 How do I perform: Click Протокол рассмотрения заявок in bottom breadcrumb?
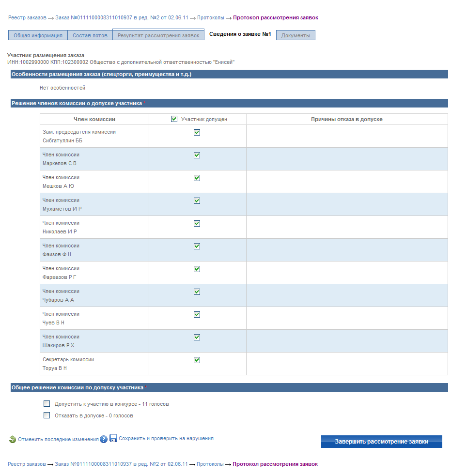pyautogui.click(x=275, y=464)
